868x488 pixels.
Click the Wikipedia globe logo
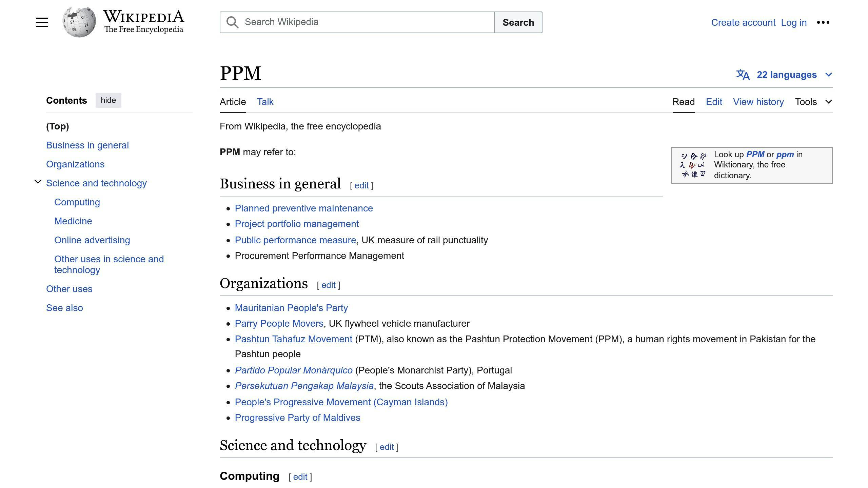(79, 22)
